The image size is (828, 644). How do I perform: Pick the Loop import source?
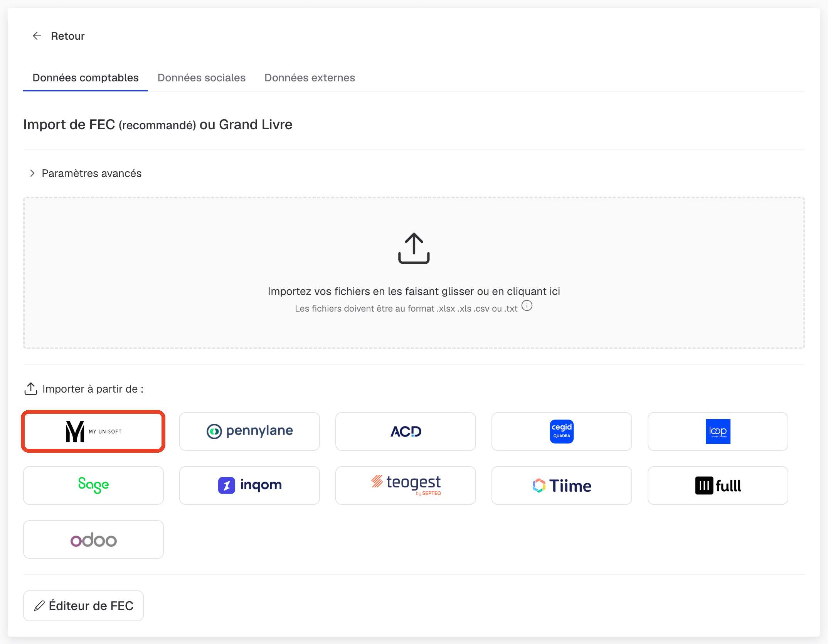point(718,432)
